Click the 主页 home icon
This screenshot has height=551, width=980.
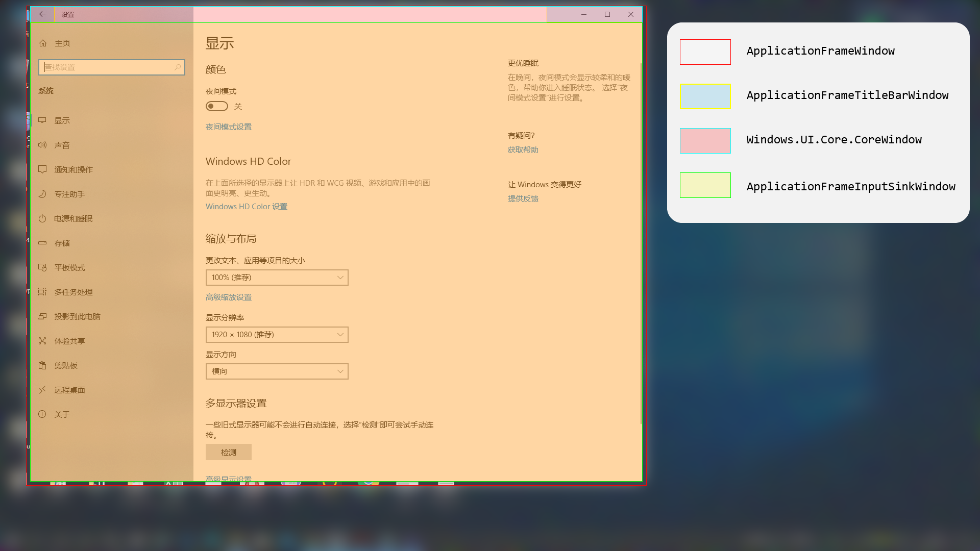(43, 43)
